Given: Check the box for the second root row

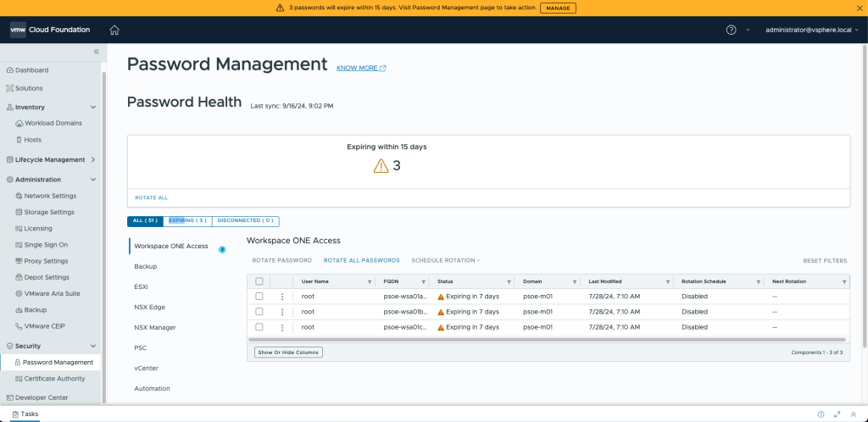Looking at the screenshot, I should (259, 312).
